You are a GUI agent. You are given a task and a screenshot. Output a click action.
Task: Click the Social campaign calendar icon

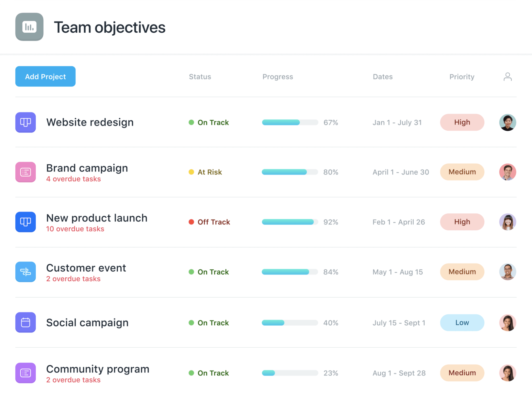point(25,322)
